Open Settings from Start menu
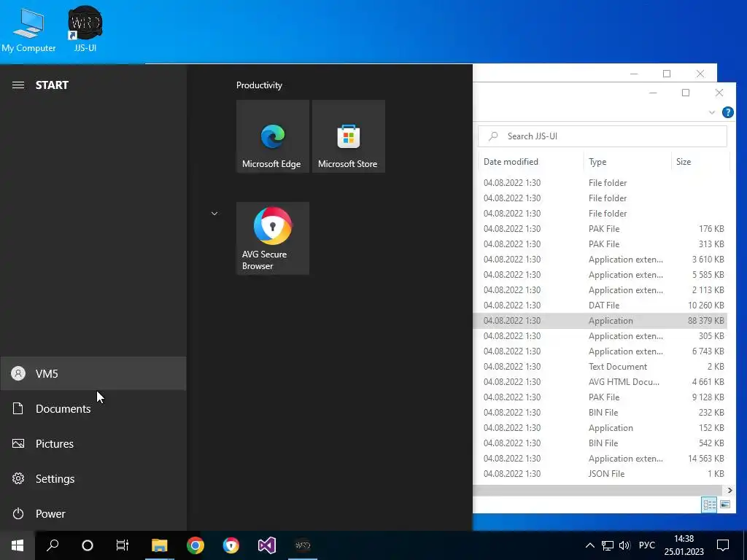The width and height of the screenshot is (747, 560). [93, 478]
